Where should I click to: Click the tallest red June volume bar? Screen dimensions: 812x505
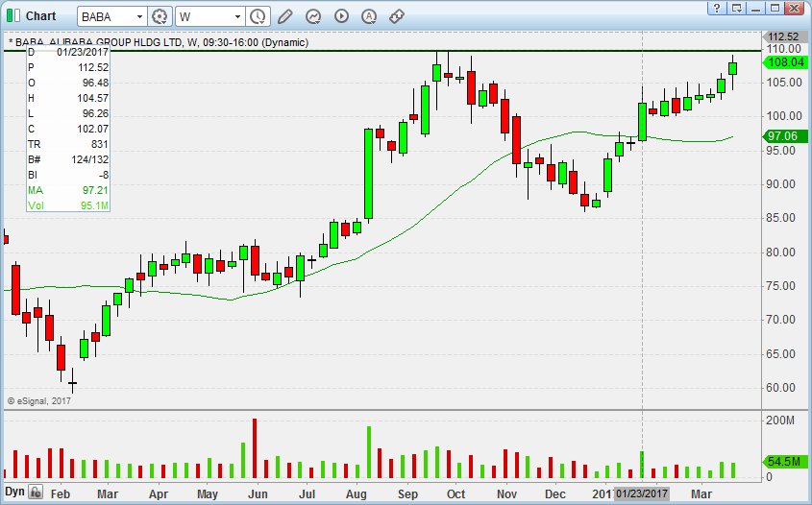pos(255,448)
